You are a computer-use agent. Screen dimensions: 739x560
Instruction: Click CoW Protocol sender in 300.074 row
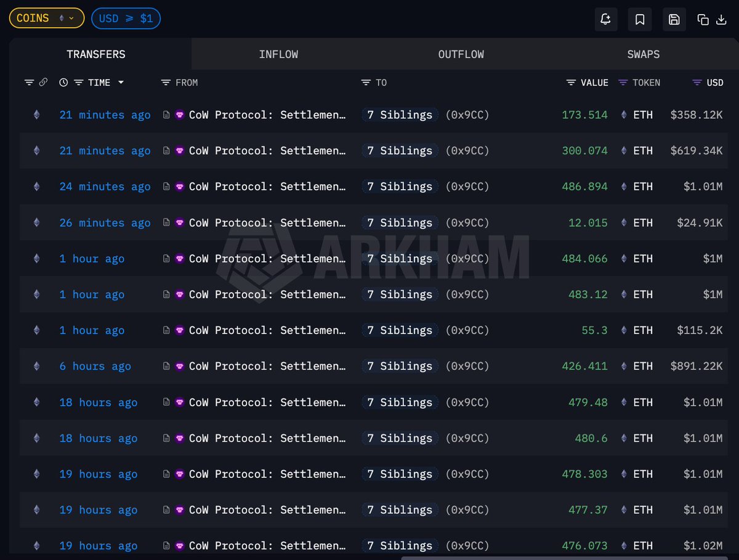[267, 150]
